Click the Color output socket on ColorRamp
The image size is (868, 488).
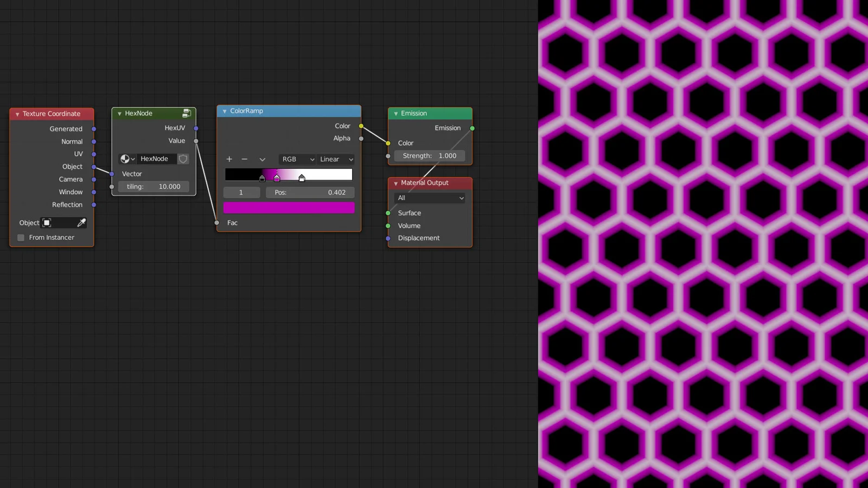(361, 126)
